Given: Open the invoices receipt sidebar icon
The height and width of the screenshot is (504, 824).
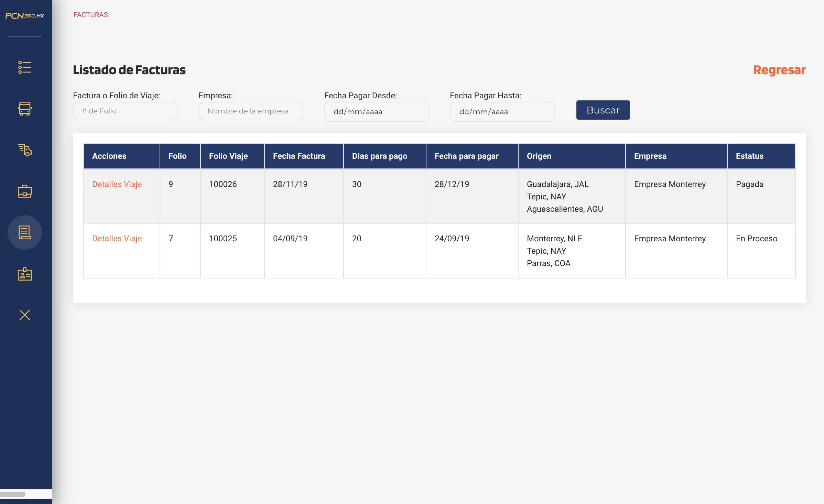Looking at the screenshot, I should pos(25,232).
